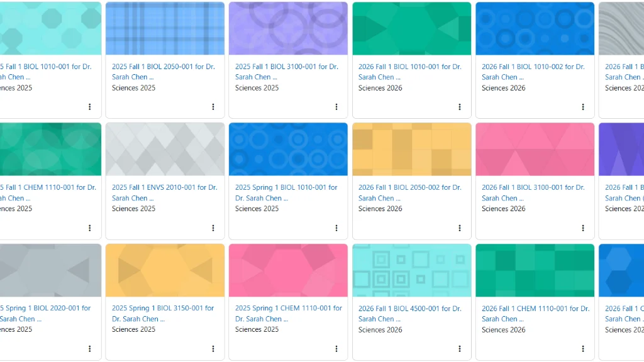Open the 2025 Fall 1 BIOL 1010-001 course title
644x362 pixels.
point(45,72)
